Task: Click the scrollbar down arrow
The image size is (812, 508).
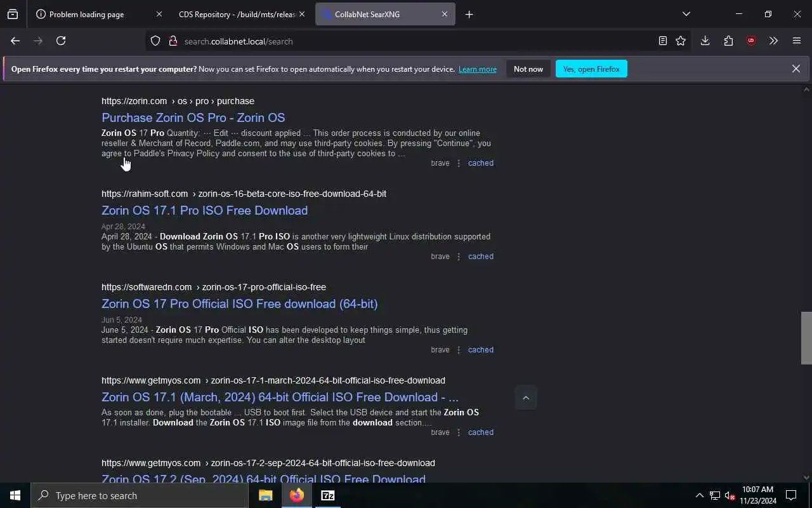Action: [806, 478]
